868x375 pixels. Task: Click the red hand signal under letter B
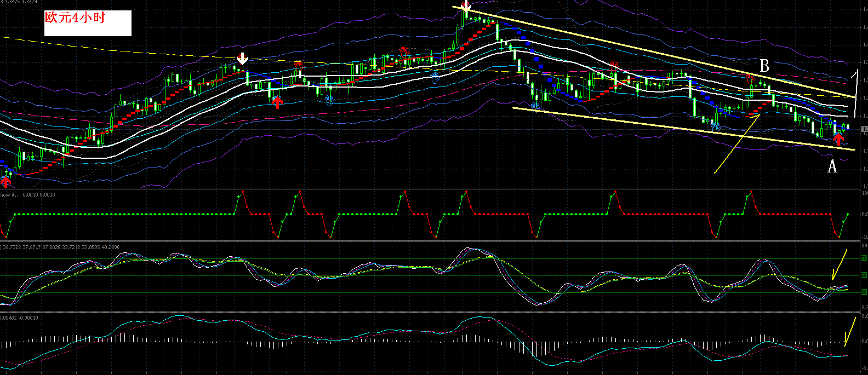tap(752, 79)
